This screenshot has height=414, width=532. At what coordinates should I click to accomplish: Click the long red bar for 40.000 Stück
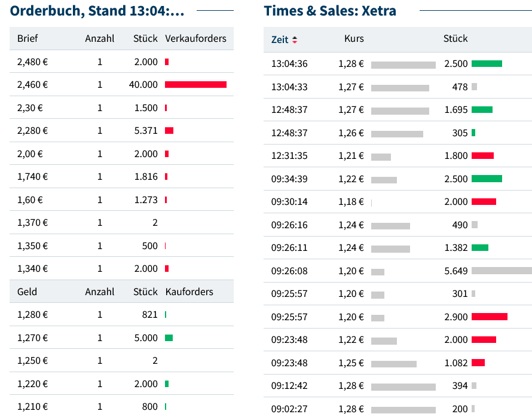(195, 85)
